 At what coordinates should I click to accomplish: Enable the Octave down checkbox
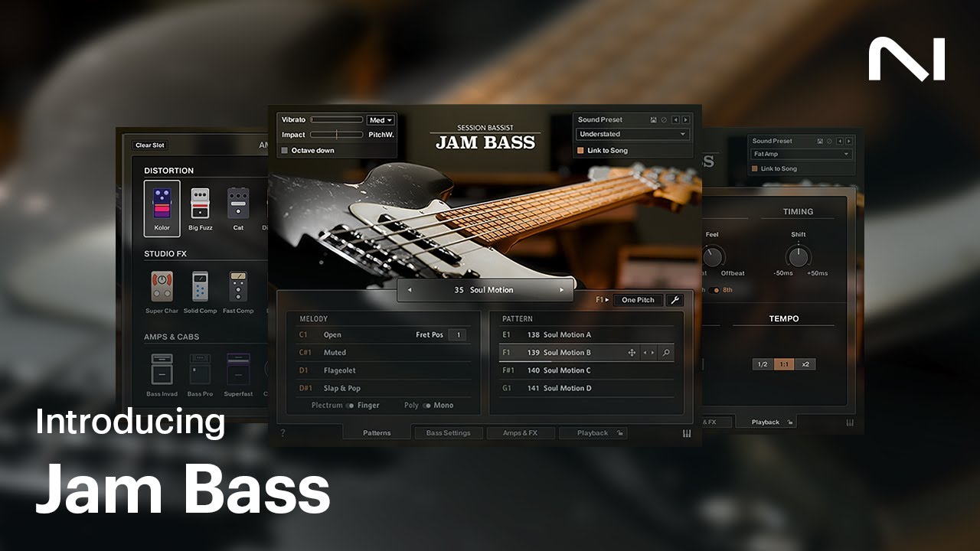(x=285, y=151)
